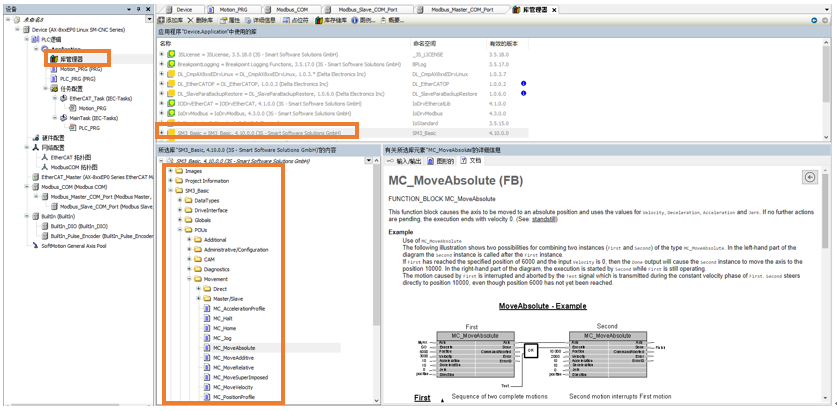The height and width of the screenshot is (411, 837).
Task: Click the back arrow in the documentation pane
Action: click(810, 177)
